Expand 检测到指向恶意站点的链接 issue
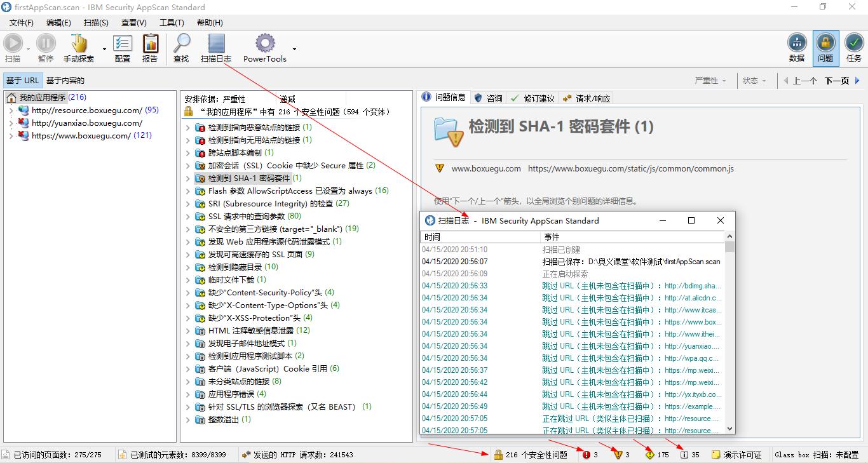Image resolution: width=868 pixels, height=463 pixels. [x=188, y=128]
